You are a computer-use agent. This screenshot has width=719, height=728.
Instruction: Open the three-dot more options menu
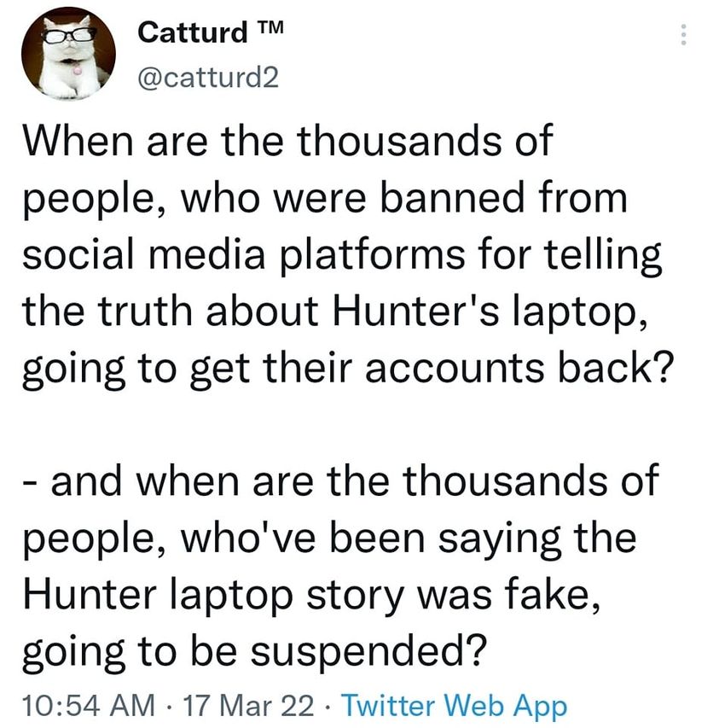click(681, 35)
